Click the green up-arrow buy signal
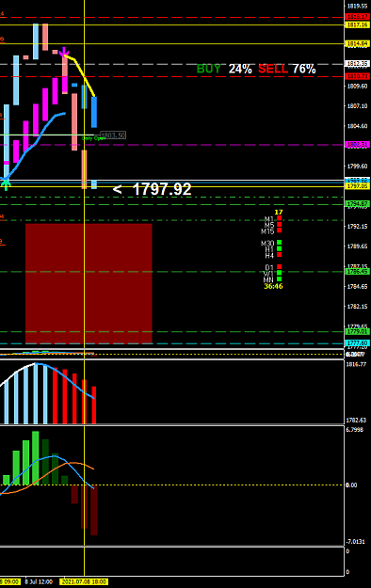Image resolution: width=371 pixels, height=588 pixels. point(6,185)
